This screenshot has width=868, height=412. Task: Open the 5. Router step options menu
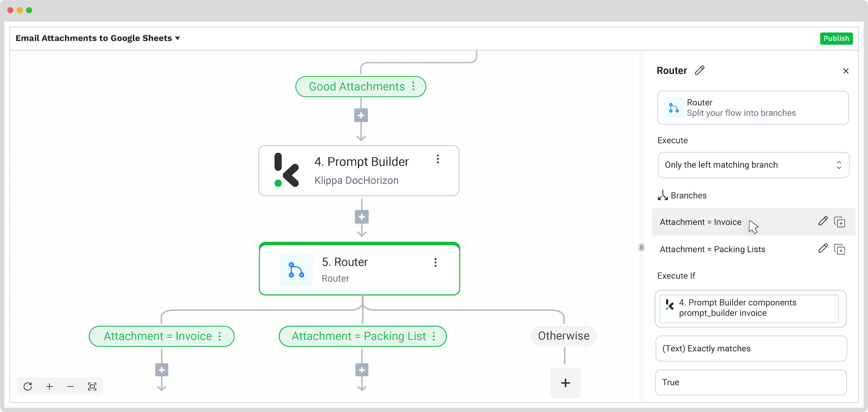(435, 262)
